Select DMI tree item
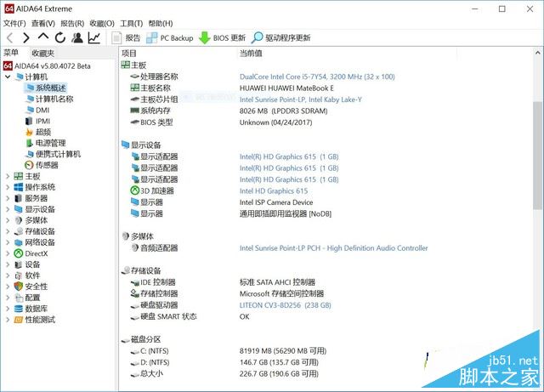This screenshot has width=544, height=392. 42,110
